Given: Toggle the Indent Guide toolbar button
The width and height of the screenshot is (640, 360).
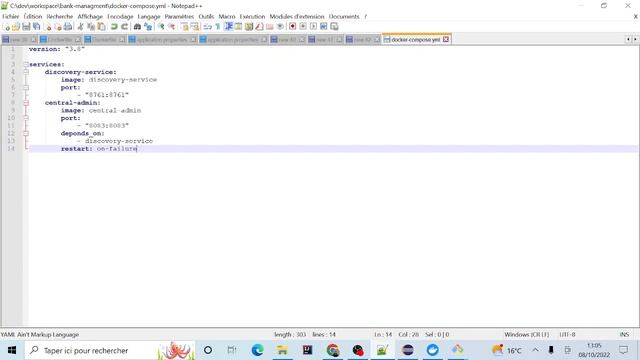Looking at the screenshot, I should pos(228,27).
